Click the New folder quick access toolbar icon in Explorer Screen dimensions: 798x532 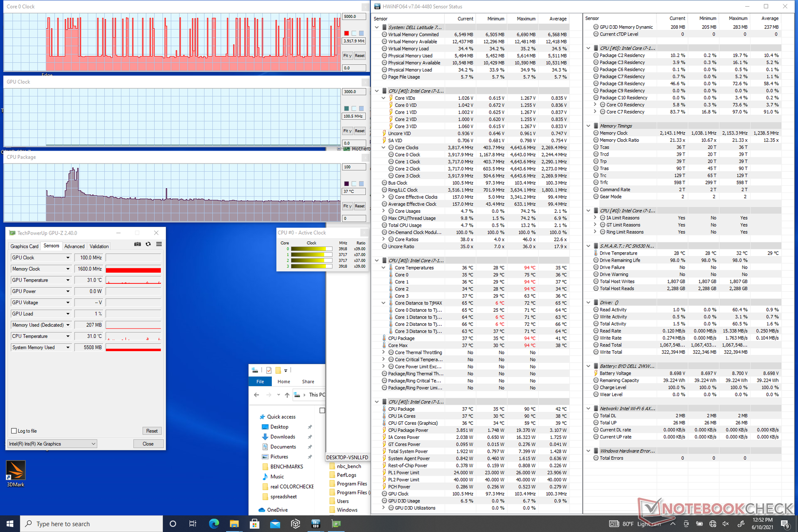point(278,370)
